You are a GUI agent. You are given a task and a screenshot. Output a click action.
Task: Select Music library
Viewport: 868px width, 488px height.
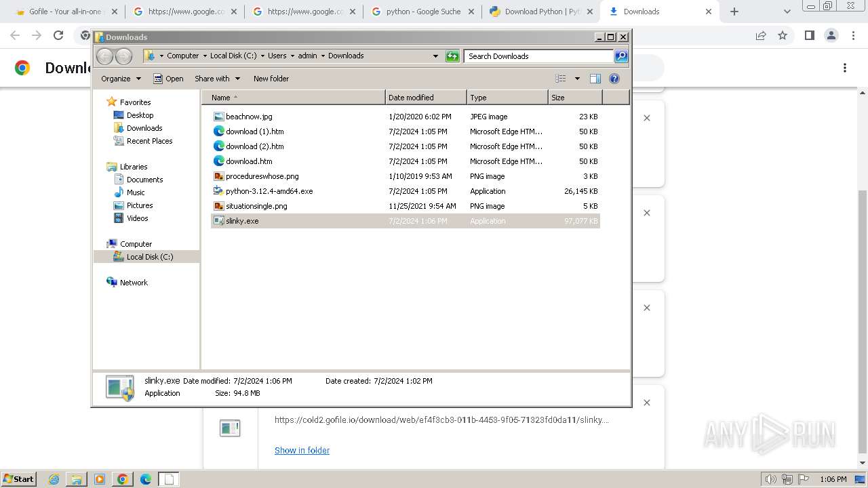point(136,192)
